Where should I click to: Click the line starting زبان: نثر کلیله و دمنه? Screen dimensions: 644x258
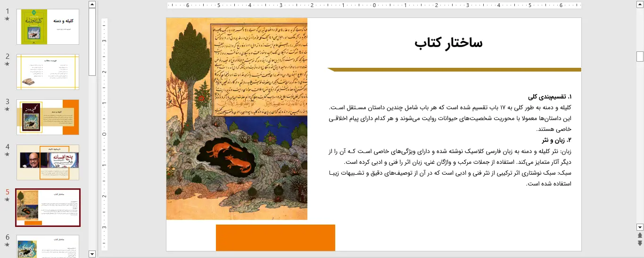click(x=450, y=151)
